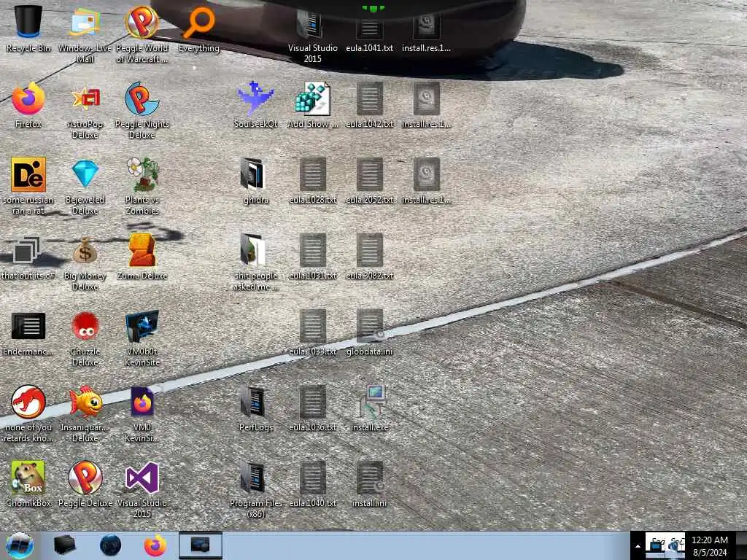Open the Windows Start menu
Viewport: 747px width, 560px height.
[x=19, y=545]
